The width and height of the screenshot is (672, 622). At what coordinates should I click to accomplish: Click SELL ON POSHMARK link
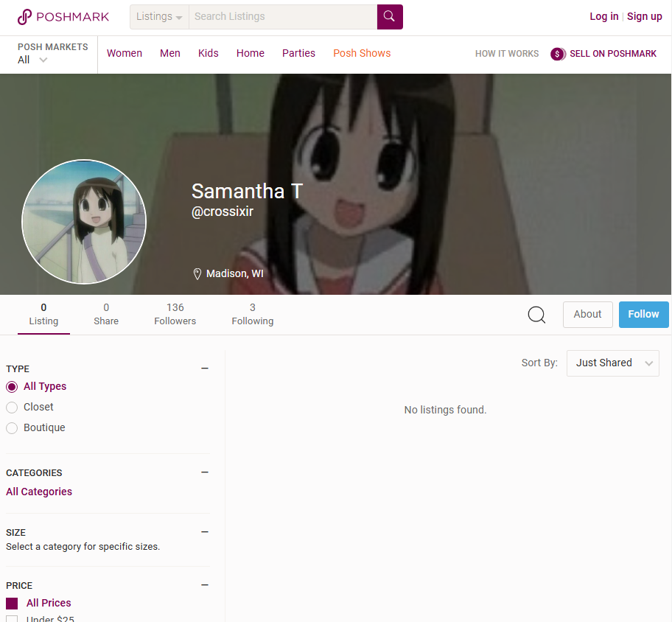613,54
